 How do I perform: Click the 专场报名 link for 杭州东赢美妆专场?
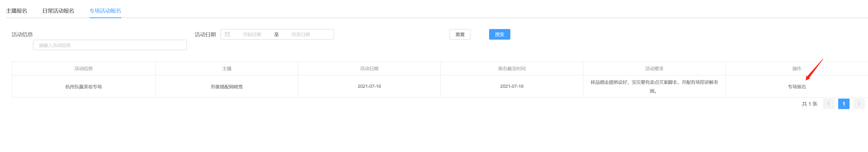coord(796,86)
